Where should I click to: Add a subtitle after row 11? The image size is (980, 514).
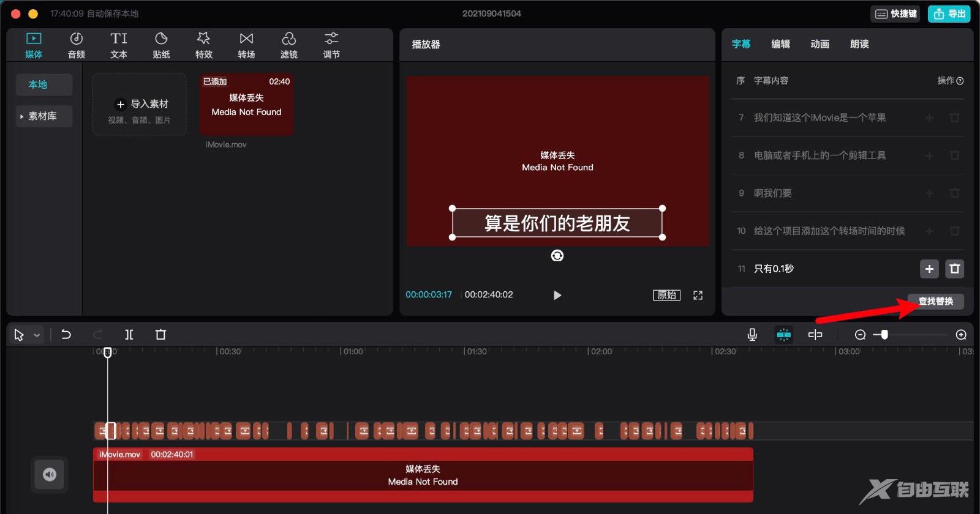tap(929, 269)
